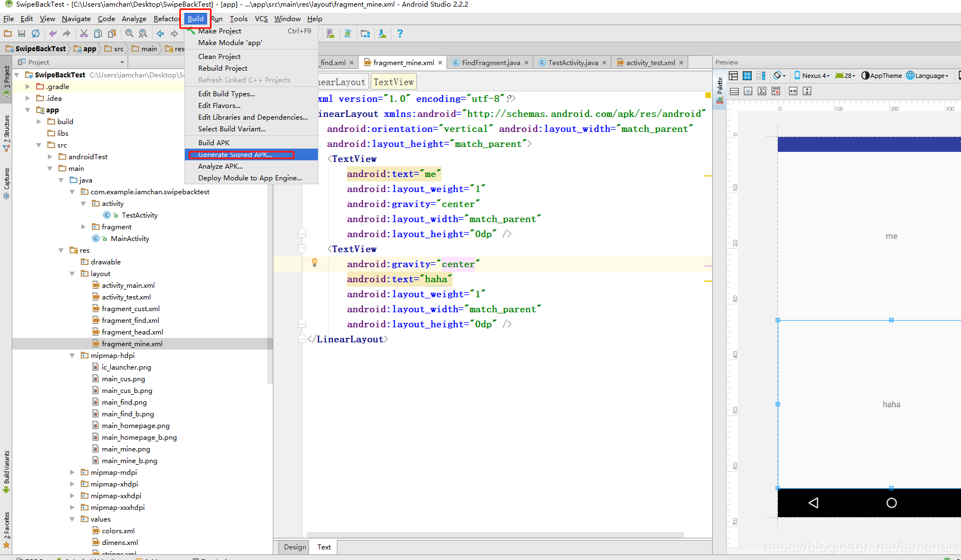961x560 pixels.
Task: Click the AppTheme theme button
Action: click(881, 76)
